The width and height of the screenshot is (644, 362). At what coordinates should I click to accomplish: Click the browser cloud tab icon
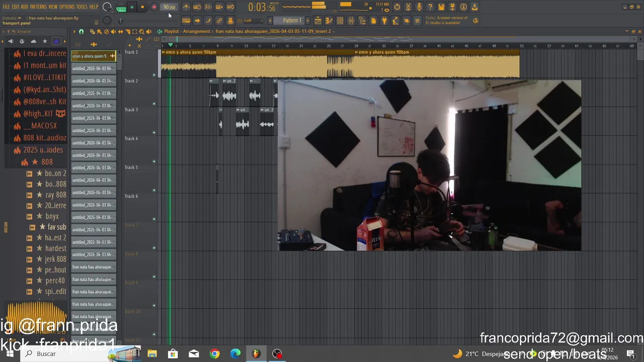click(33, 41)
